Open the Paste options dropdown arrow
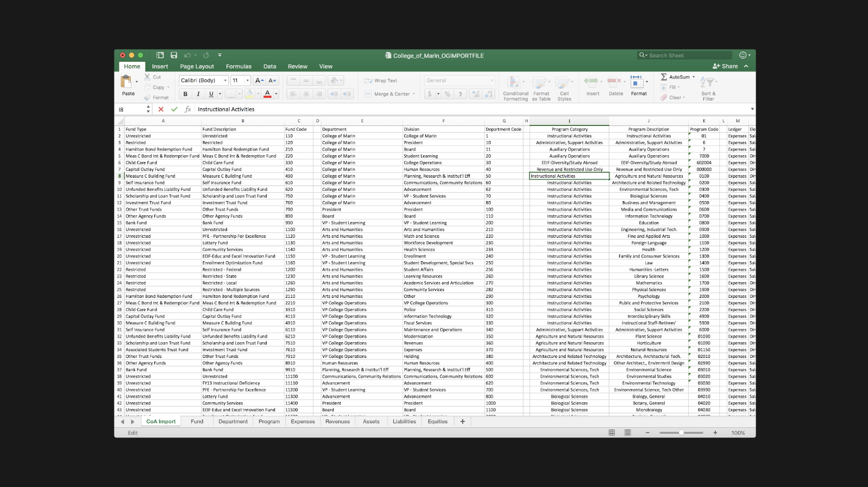Screen dimensions: 868x487 pos(137,82)
